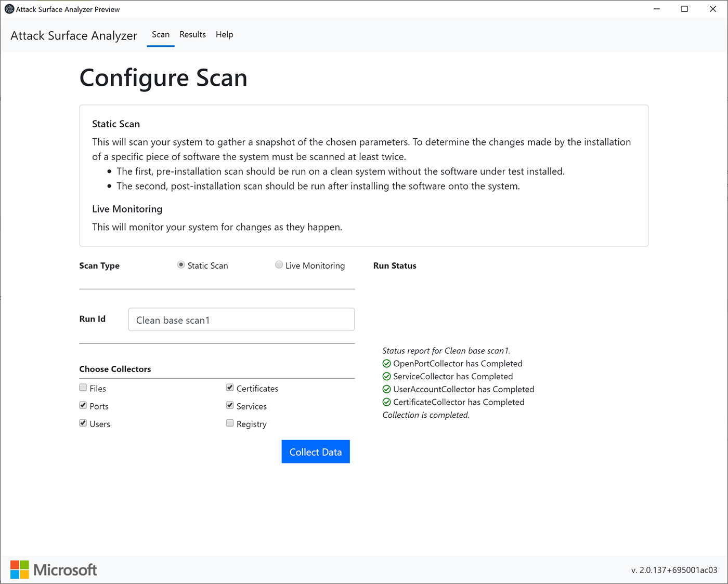Enable the Files collector checkbox

[x=83, y=387]
